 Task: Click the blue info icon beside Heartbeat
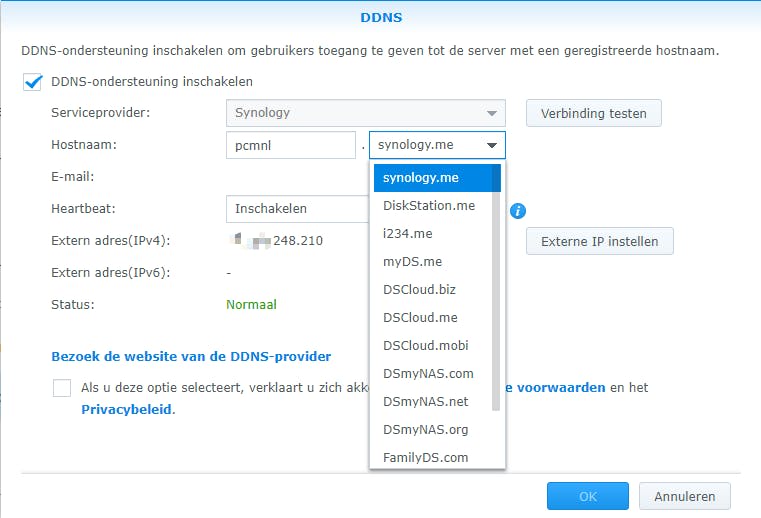518,211
